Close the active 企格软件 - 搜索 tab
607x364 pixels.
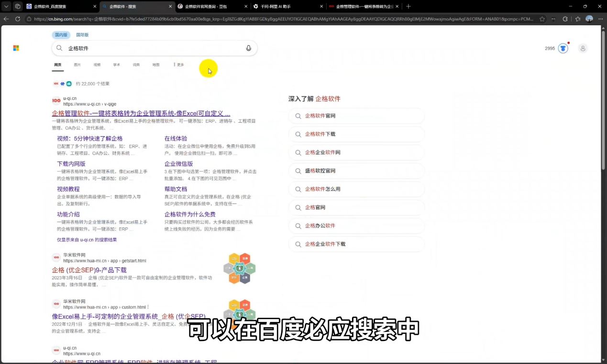pyautogui.click(x=170, y=6)
